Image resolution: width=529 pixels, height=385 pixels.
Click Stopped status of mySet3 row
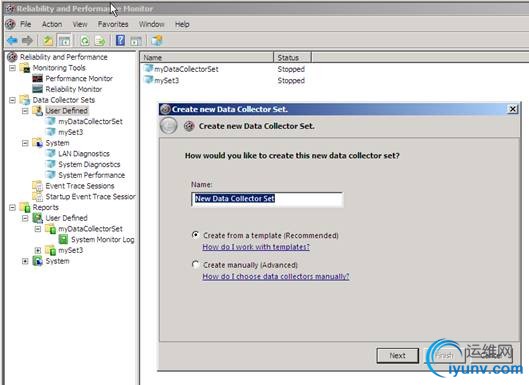[x=291, y=81]
